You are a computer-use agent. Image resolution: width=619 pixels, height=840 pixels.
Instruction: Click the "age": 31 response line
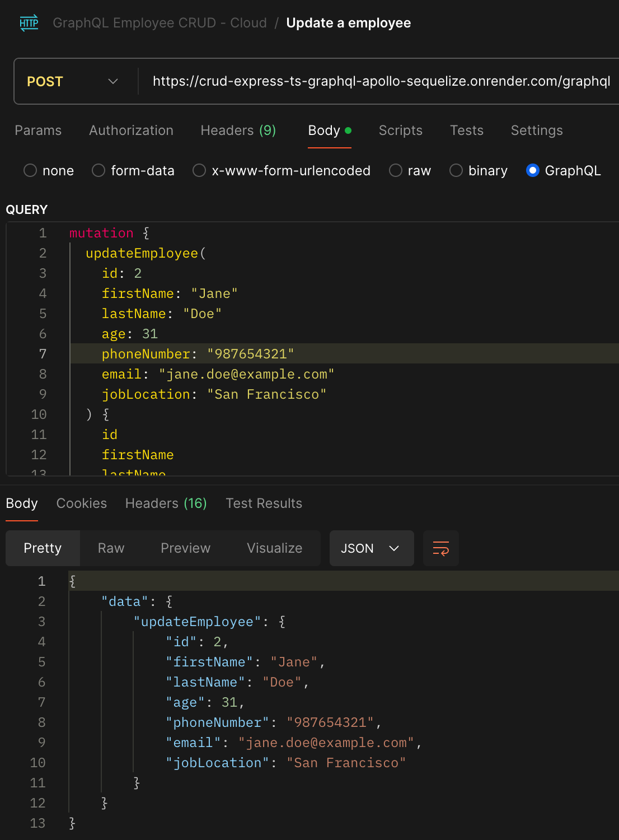click(205, 702)
